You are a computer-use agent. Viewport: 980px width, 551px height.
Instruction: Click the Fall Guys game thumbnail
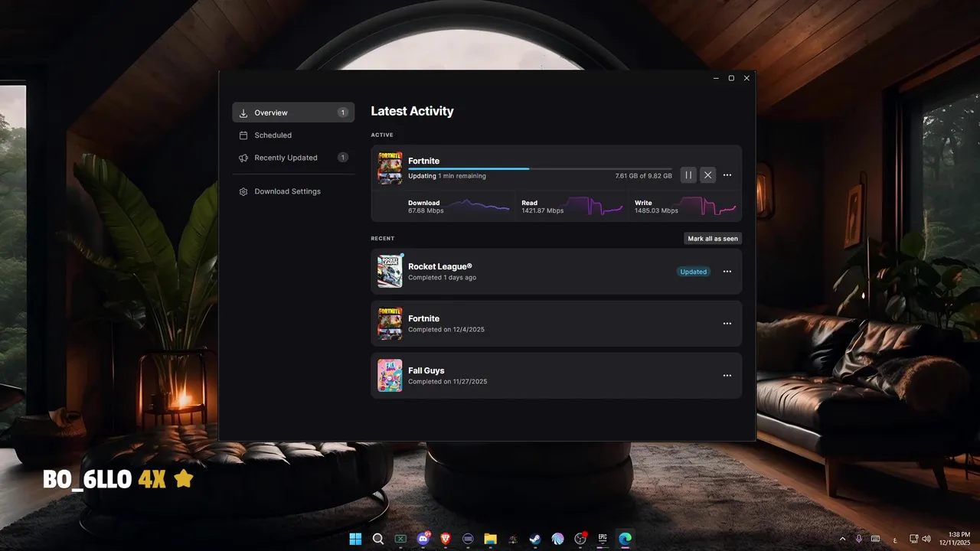[x=390, y=376]
